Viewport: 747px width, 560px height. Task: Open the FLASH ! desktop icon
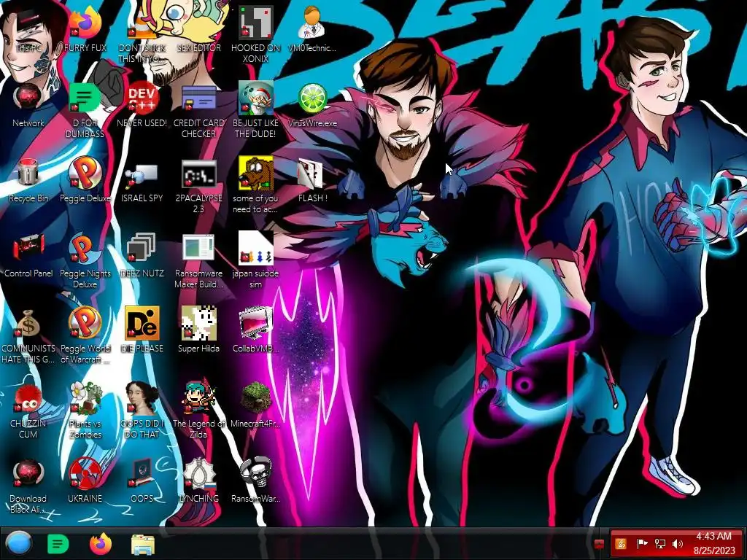pos(312,180)
